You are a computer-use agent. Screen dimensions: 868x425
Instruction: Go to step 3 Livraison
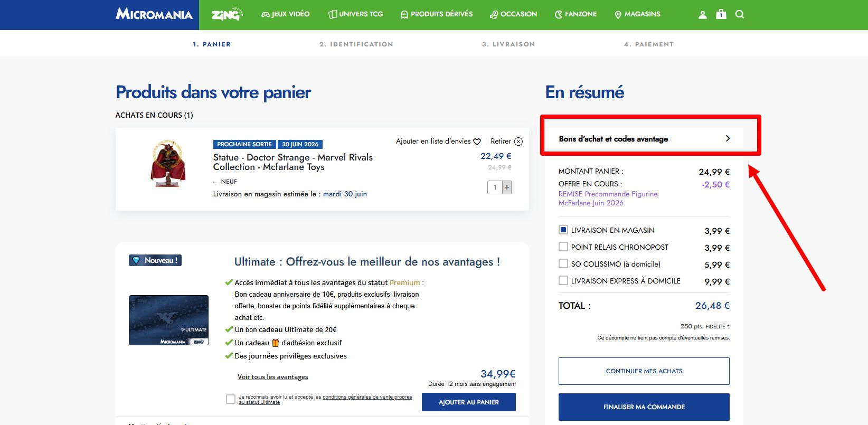[508, 44]
